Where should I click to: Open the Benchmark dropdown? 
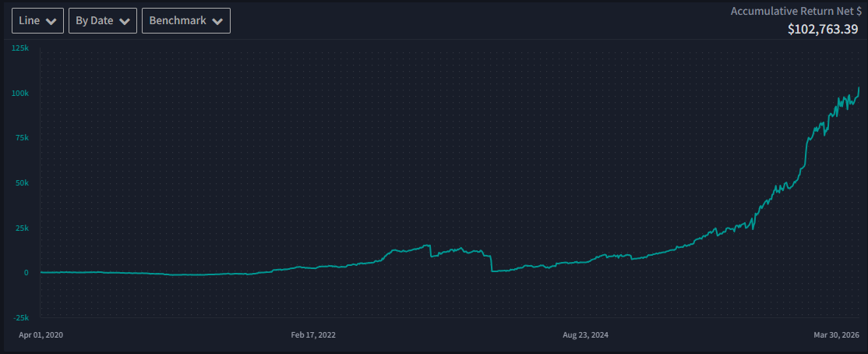tap(186, 21)
